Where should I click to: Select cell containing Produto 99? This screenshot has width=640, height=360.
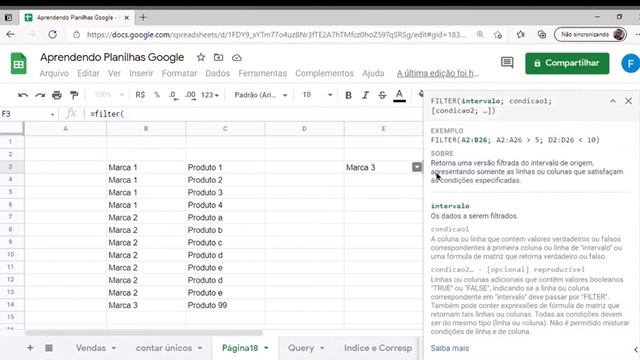click(x=225, y=305)
